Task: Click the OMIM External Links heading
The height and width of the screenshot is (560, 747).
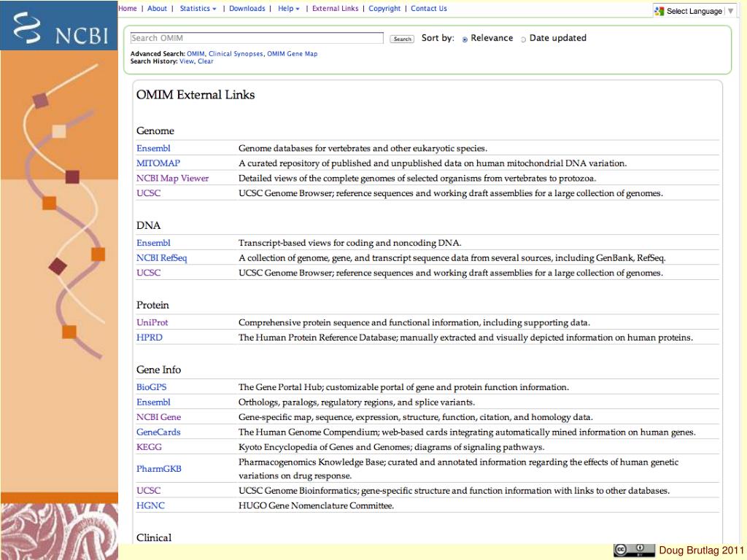Action: coord(196,95)
